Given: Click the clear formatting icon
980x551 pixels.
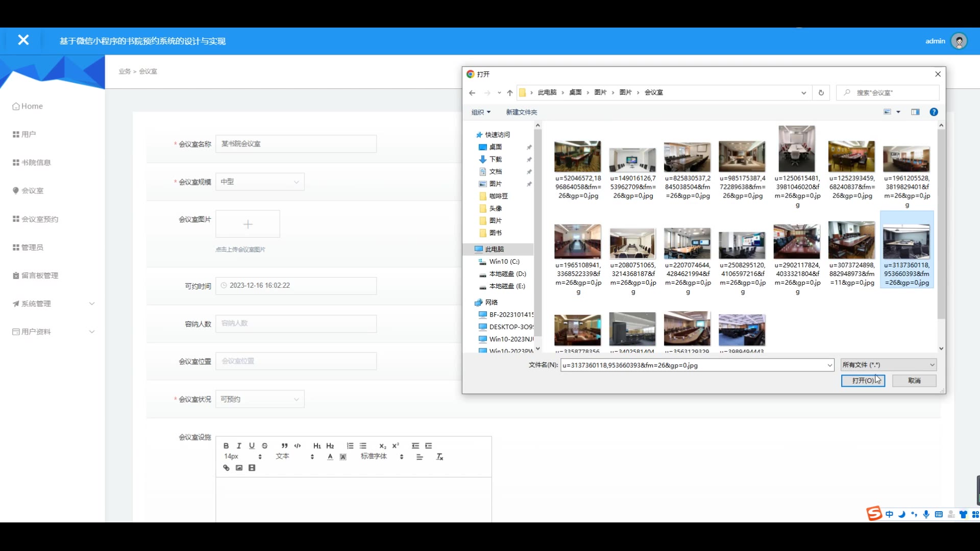Looking at the screenshot, I should [439, 457].
